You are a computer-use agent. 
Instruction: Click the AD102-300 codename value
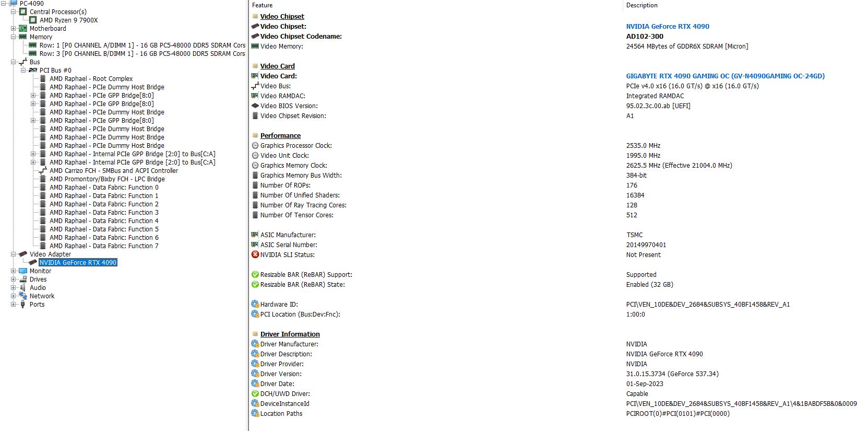click(x=645, y=36)
